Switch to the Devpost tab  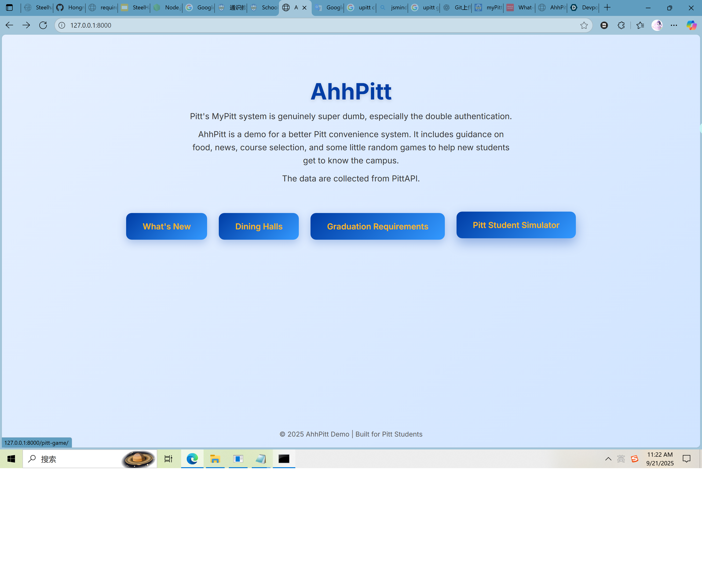point(584,7)
